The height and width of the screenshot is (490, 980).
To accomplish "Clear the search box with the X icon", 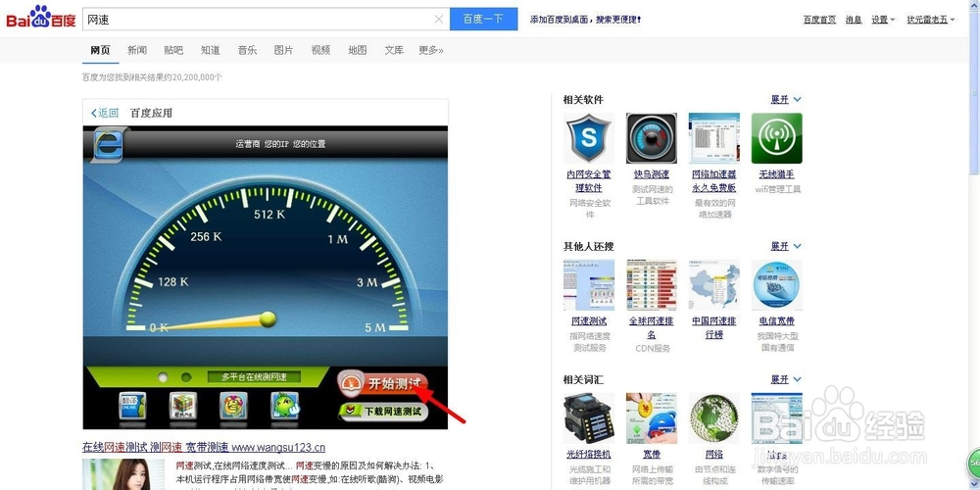I will [x=439, y=20].
